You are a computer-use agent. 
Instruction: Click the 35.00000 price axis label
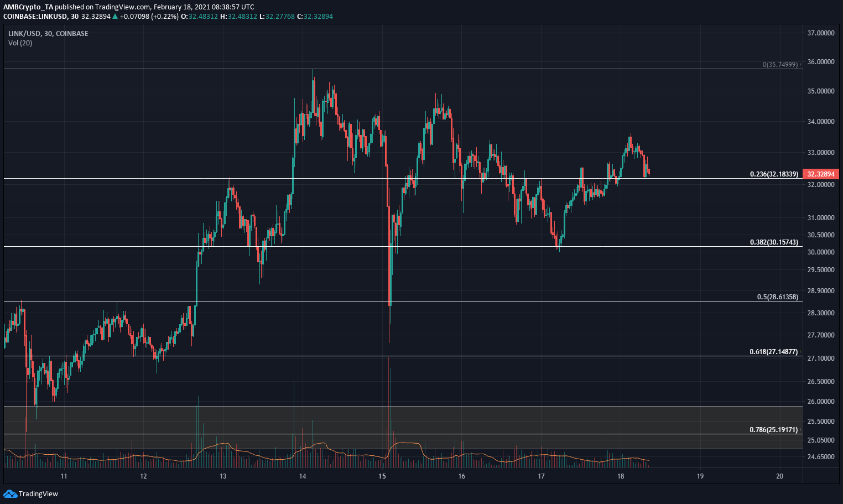coord(821,91)
